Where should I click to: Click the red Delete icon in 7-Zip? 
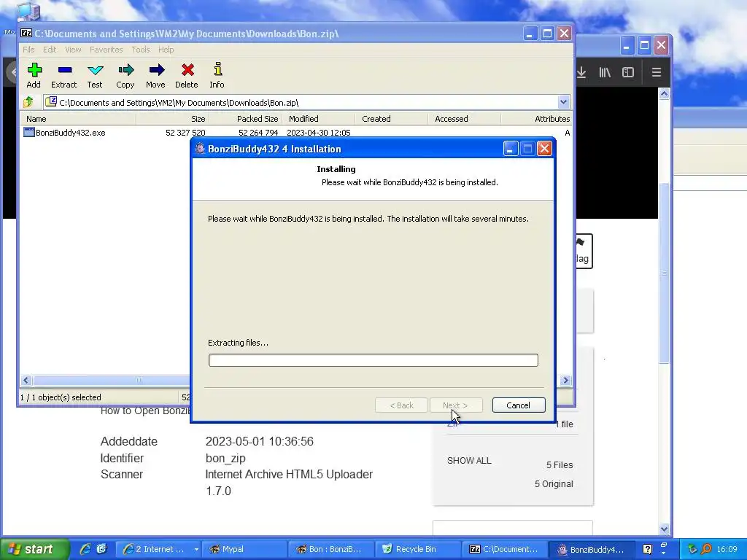pos(187,71)
